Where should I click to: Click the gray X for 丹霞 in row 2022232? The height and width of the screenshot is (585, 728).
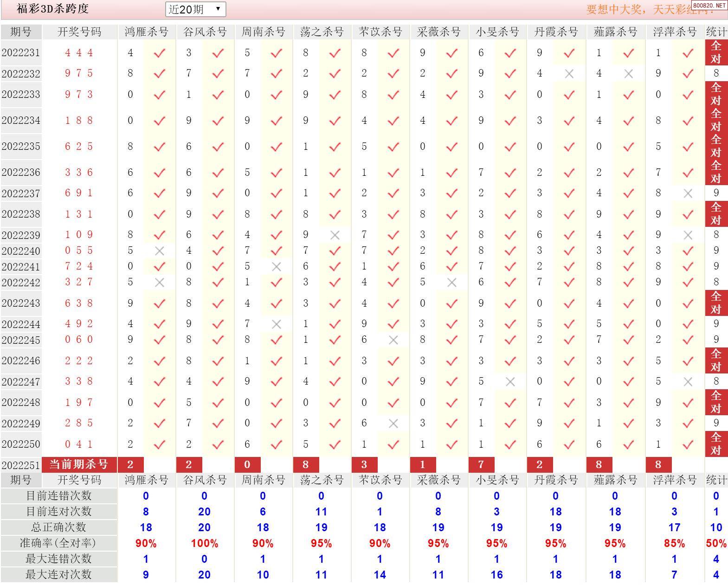[x=569, y=74]
